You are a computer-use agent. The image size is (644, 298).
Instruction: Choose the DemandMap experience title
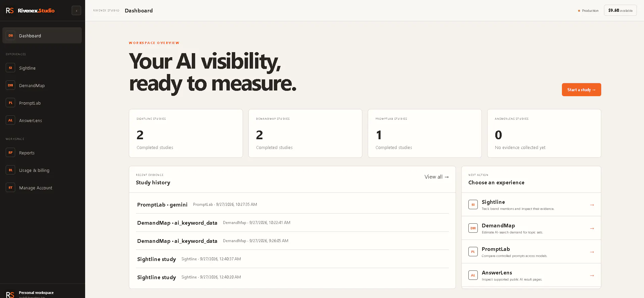(x=498, y=225)
